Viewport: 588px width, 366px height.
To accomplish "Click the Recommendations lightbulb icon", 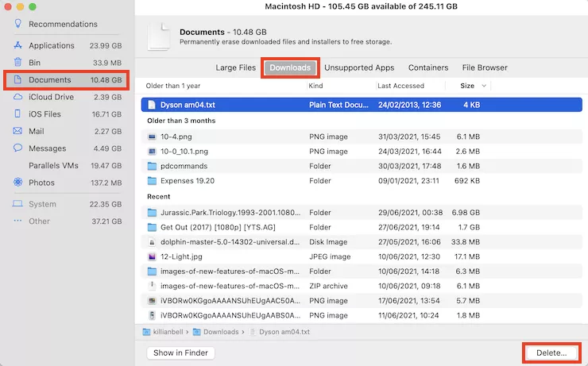I will coord(17,24).
